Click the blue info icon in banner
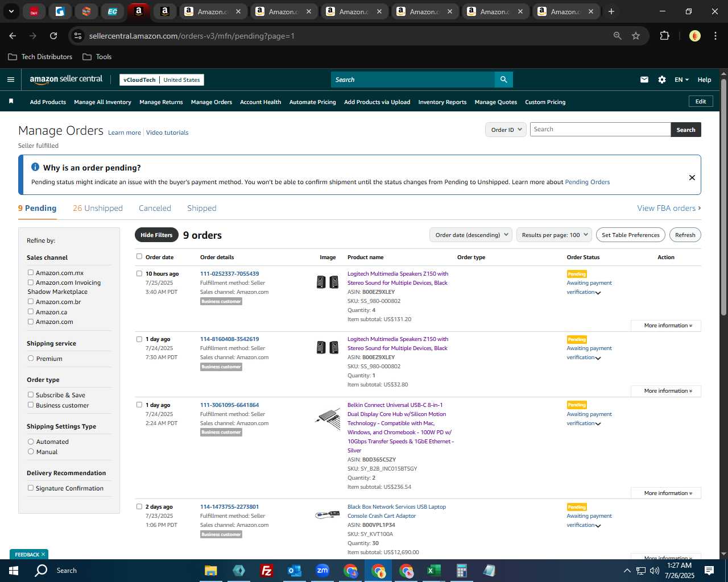This screenshot has height=582, width=728. pyautogui.click(x=35, y=167)
